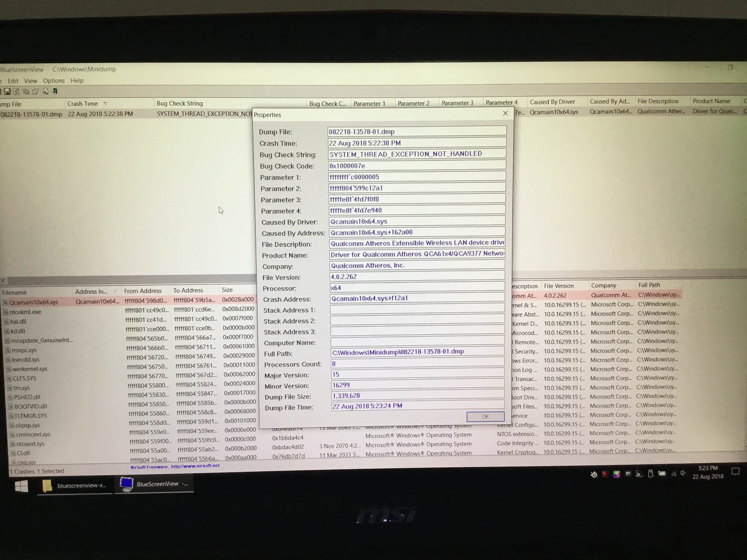Click the Bug Check Code field 0x1000007e

(417, 165)
